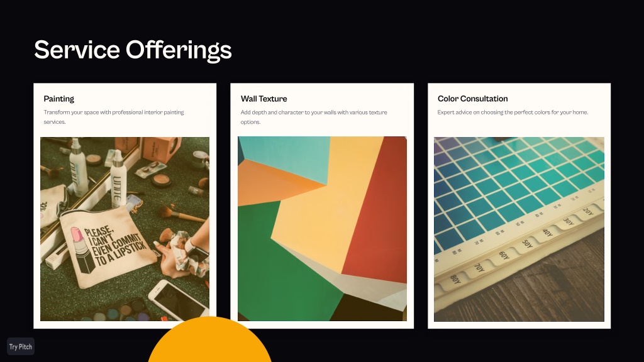Click the orange semicircle shape
The image size is (644, 362).
tap(210, 339)
